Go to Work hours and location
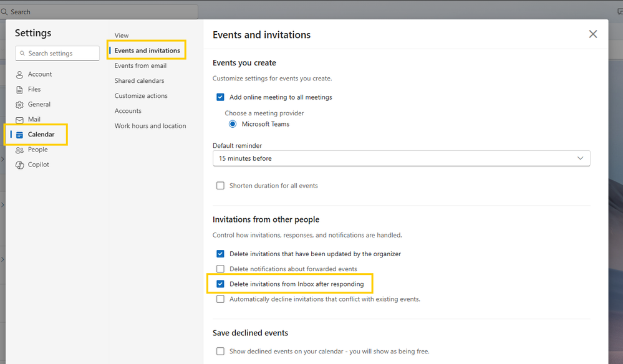Image resolution: width=623 pixels, height=364 pixels. 150,126
